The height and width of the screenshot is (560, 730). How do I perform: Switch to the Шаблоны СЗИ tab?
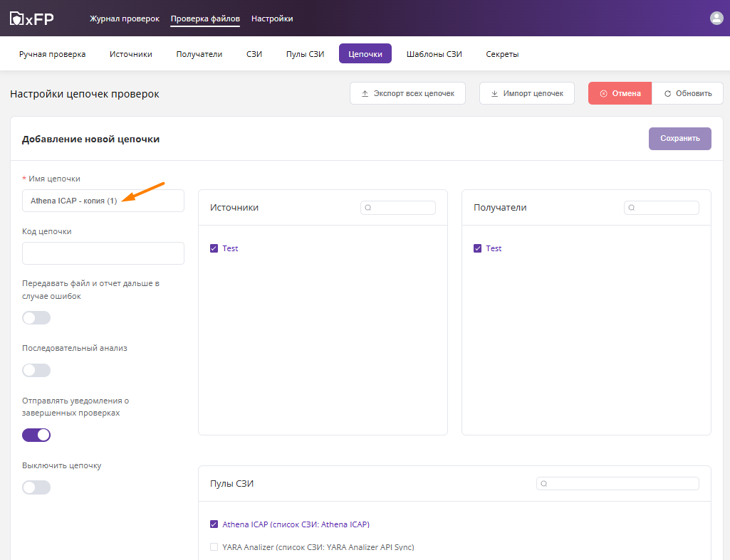[x=434, y=54]
